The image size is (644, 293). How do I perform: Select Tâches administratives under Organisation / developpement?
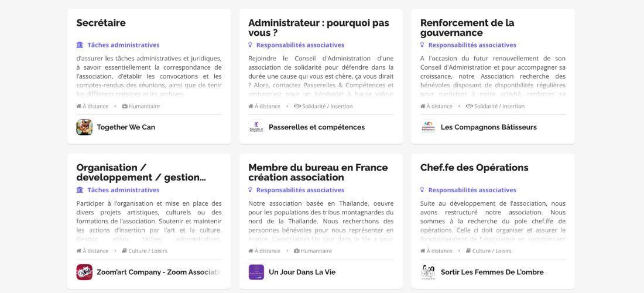123,190
